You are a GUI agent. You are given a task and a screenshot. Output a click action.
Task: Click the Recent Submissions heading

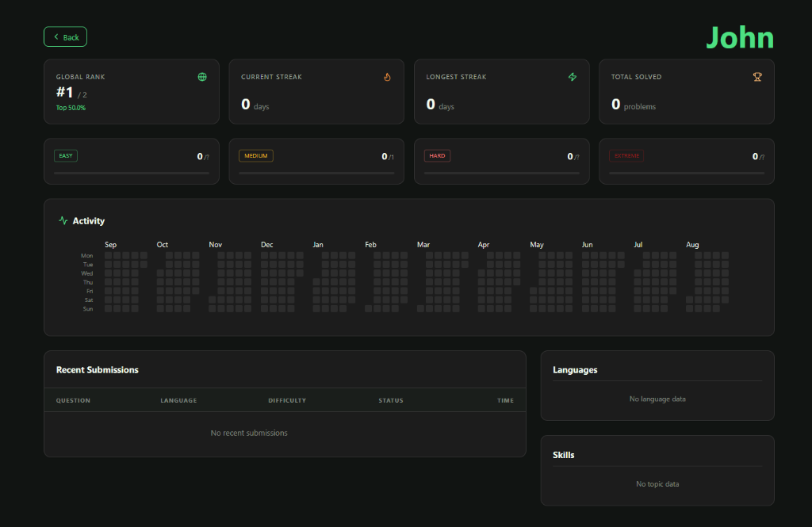tap(98, 369)
